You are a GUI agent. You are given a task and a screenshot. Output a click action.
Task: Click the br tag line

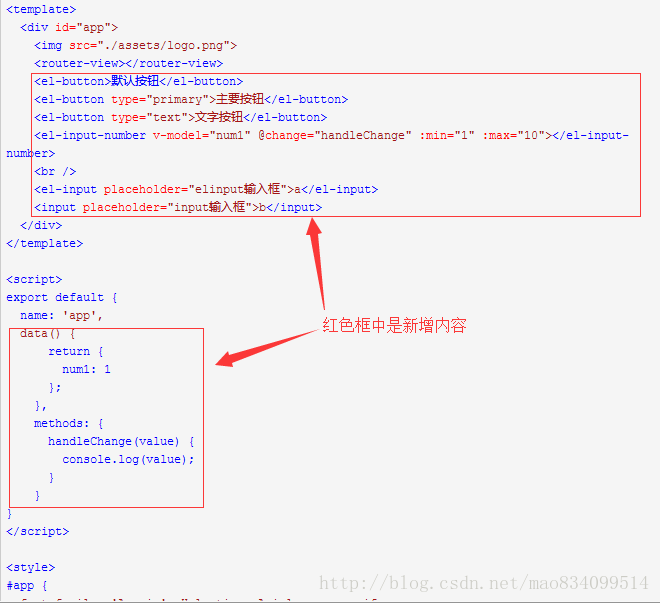click(x=55, y=171)
